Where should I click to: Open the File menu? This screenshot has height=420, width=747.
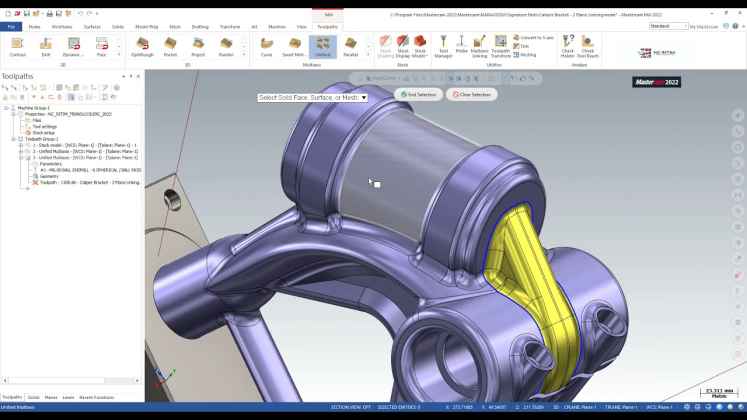(11, 26)
